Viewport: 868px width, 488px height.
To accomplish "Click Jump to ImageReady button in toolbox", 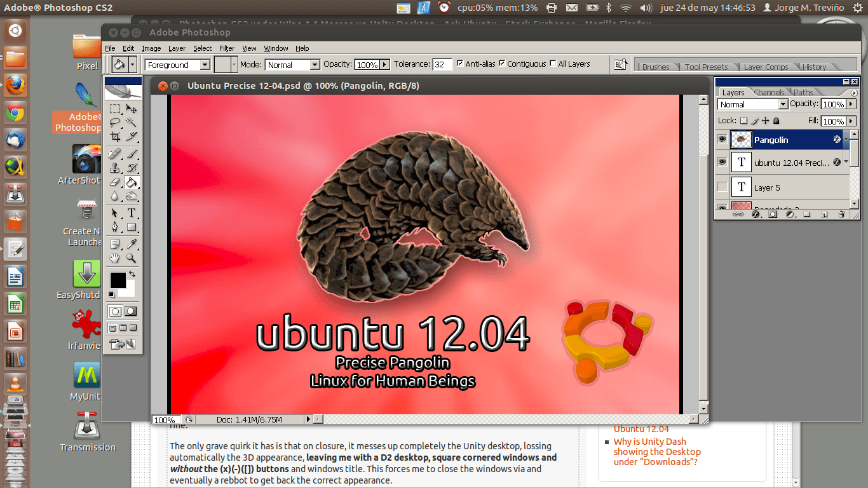I will click(x=123, y=344).
